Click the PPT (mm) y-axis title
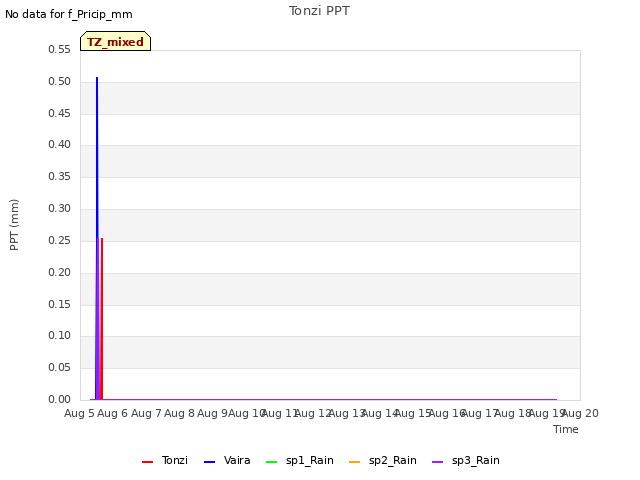 point(14,224)
